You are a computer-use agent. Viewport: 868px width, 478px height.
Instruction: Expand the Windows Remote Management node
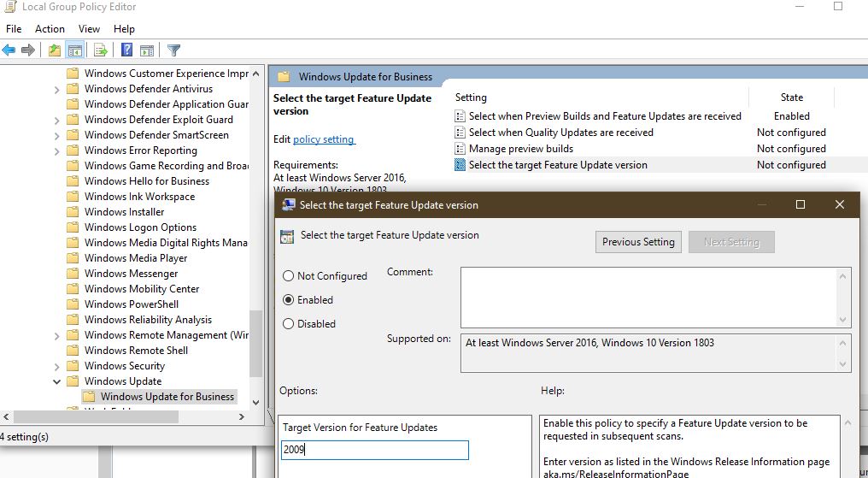[x=57, y=335]
